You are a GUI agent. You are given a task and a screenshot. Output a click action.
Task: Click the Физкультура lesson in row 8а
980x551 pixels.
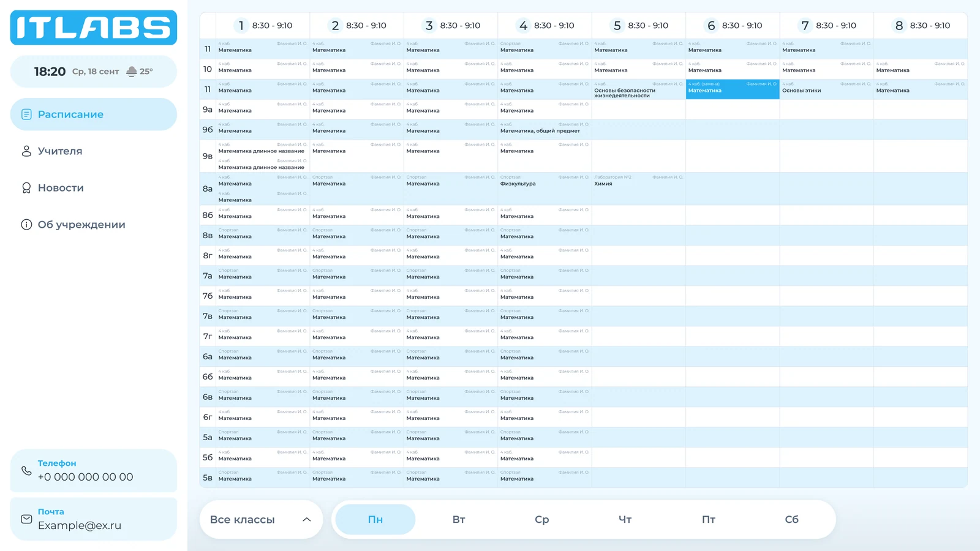(x=545, y=189)
